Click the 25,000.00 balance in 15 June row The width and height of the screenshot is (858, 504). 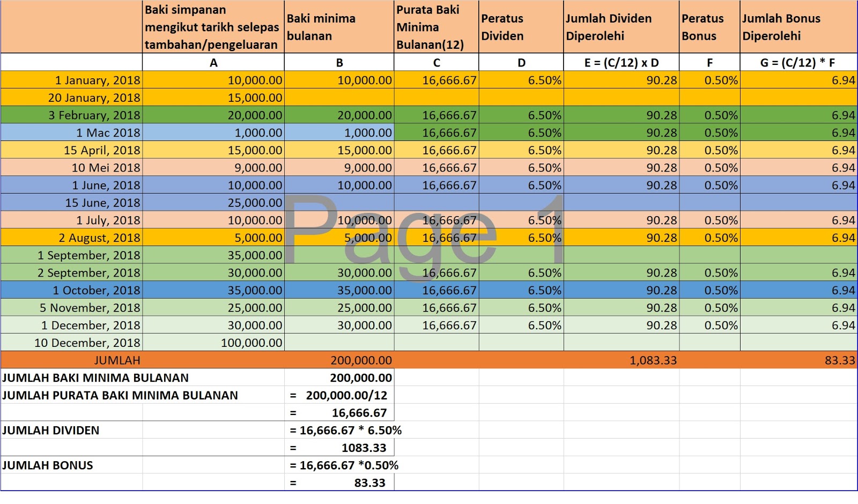pyautogui.click(x=213, y=203)
